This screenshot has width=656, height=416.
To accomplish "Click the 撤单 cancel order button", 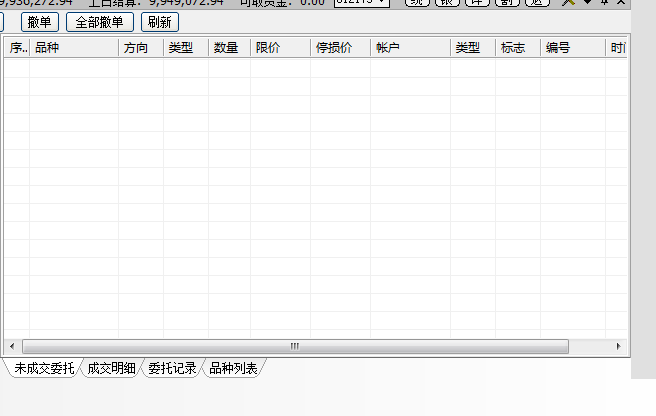I will (x=40, y=22).
